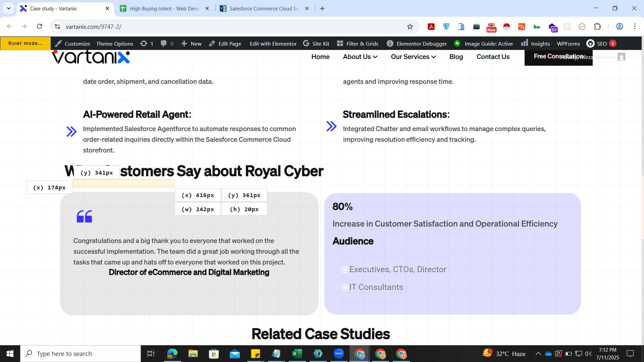Click the Vartanix logo

pos(91,57)
